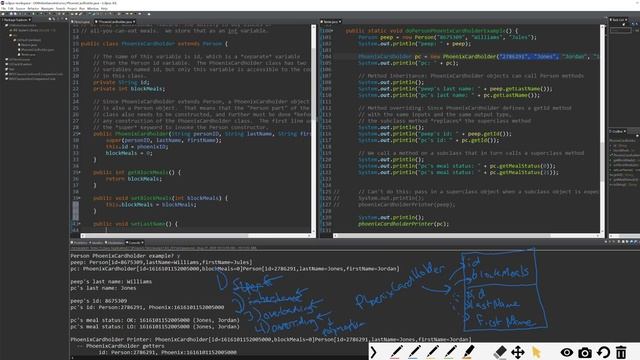
Task: Click "phoenixCardholderPrinter(pc);" at line 130
Action: tap(403, 224)
